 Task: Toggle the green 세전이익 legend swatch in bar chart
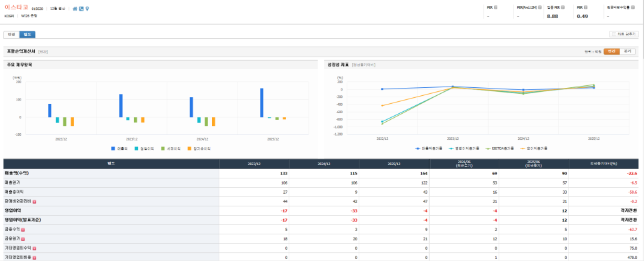point(163,148)
